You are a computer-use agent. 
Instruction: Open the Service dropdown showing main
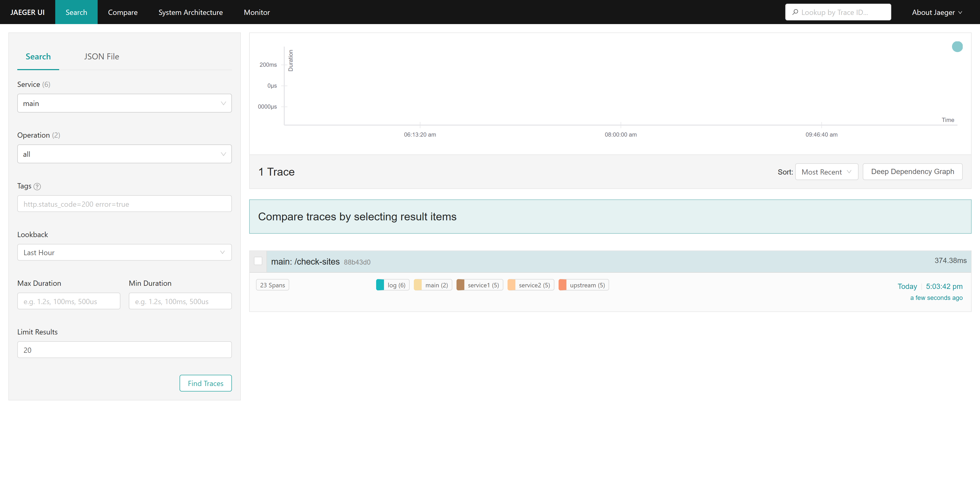pyautogui.click(x=124, y=103)
